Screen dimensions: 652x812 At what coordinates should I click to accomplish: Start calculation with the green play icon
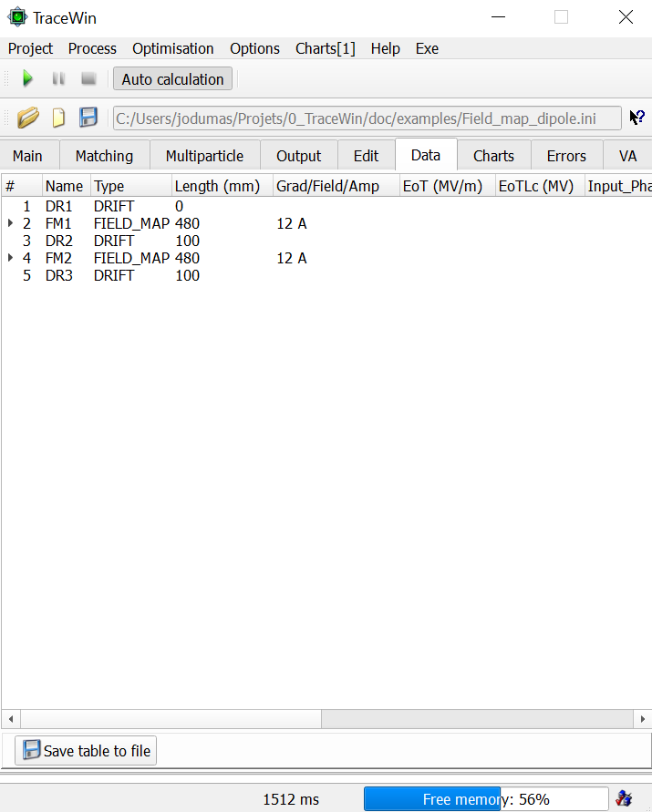click(27, 78)
